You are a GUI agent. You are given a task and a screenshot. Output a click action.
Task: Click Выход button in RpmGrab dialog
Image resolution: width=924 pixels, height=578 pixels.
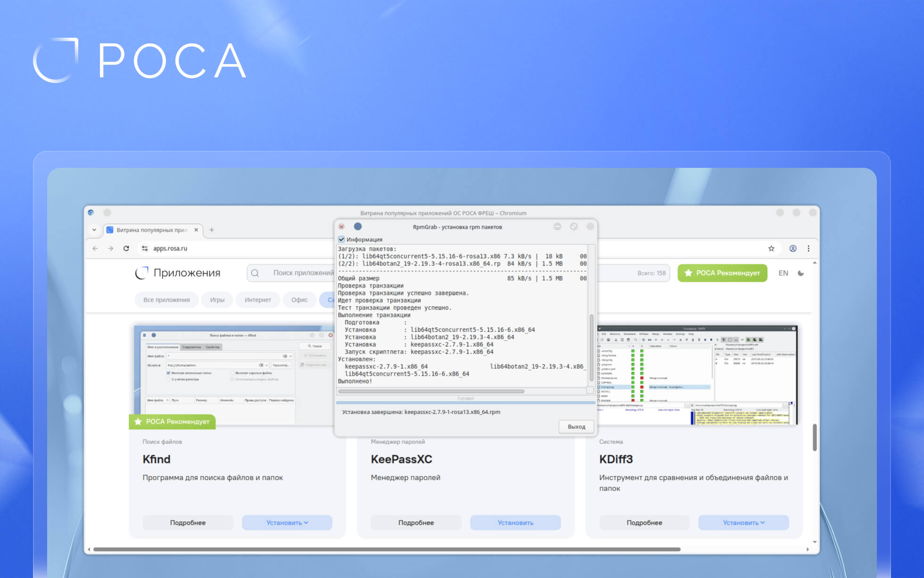pos(576,427)
